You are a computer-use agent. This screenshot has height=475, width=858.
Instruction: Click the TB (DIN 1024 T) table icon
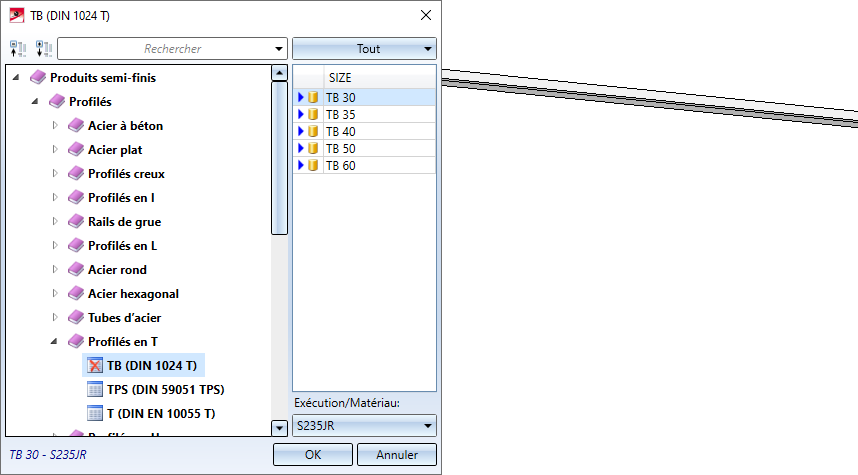95,366
